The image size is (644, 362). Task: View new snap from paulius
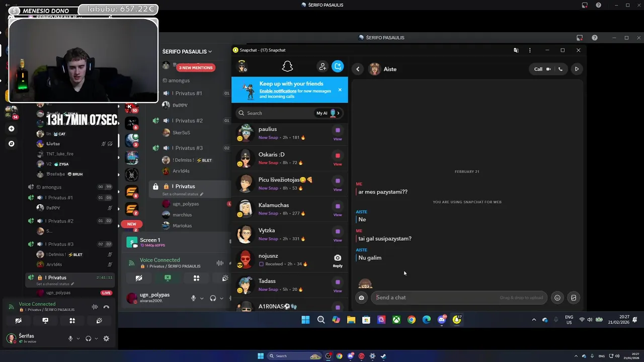click(338, 134)
